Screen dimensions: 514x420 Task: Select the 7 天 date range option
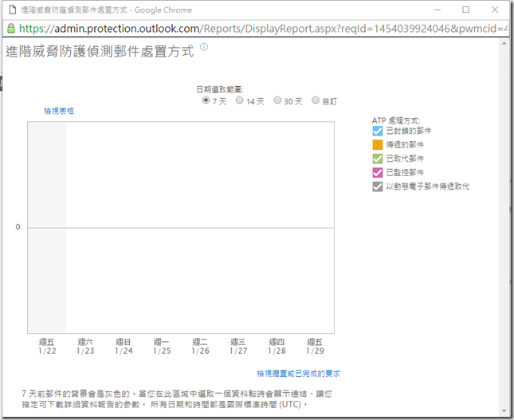[206, 101]
